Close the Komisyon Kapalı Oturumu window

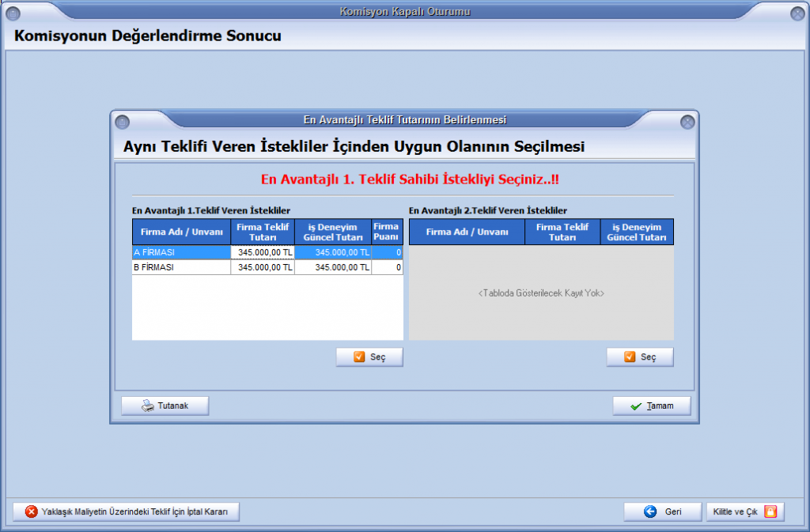(x=797, y=13)
